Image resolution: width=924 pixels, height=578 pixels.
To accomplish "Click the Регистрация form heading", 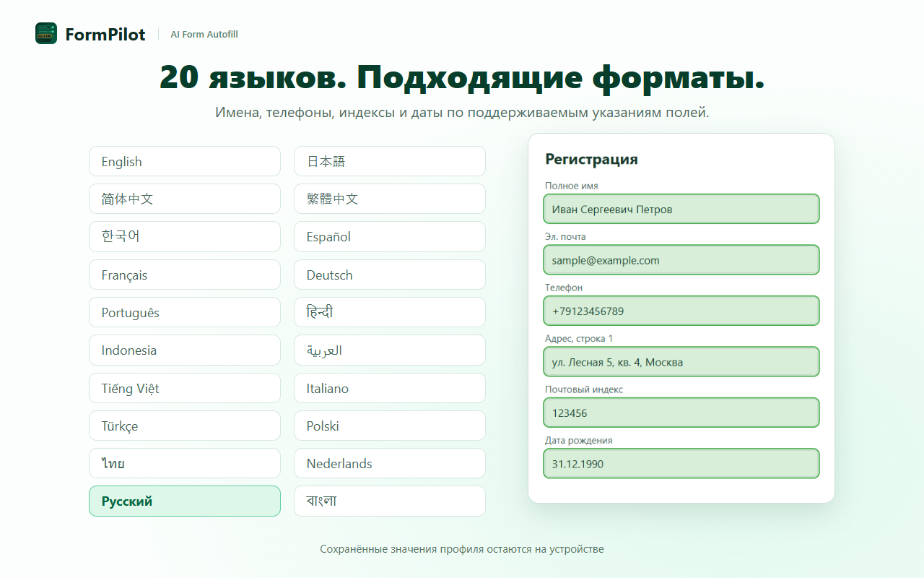I will click(592, 159).
